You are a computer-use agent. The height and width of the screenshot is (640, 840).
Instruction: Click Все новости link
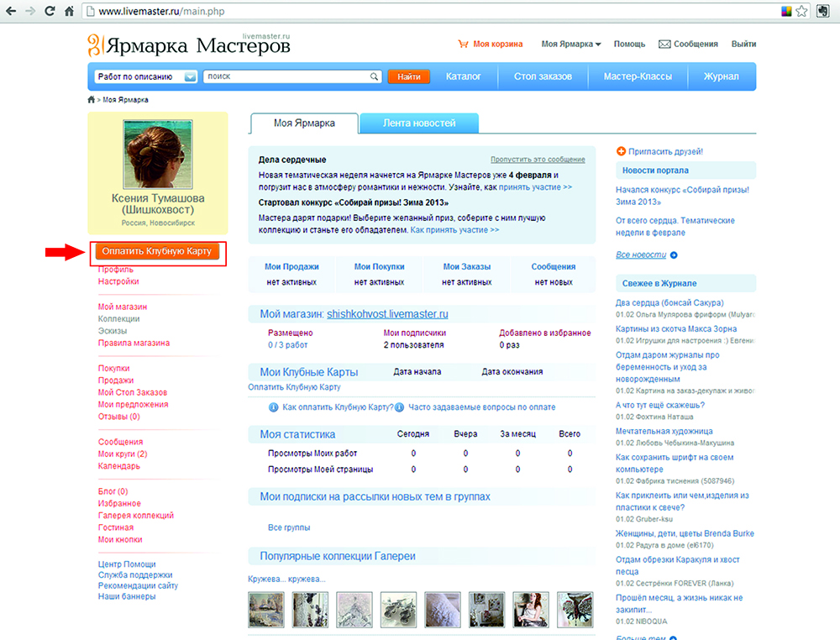(x=641, y=255)
